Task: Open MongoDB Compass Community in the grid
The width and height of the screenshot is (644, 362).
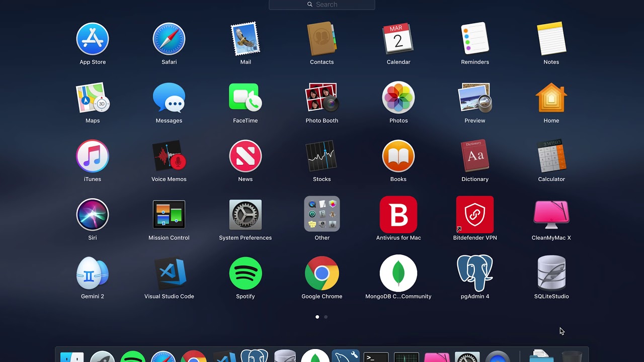Action: 398,273
